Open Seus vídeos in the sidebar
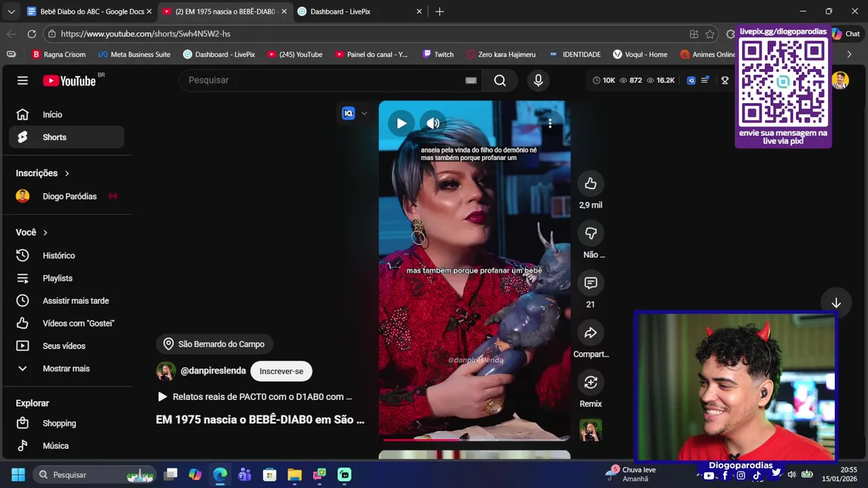The height and width of the screenshot is (488, 868). click(66, 346)
